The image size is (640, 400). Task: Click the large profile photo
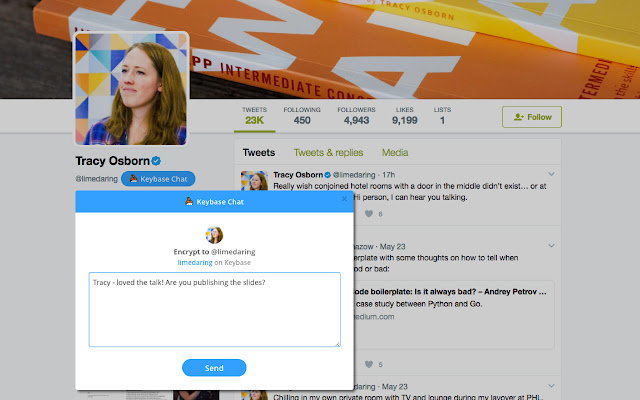point(131,89)
